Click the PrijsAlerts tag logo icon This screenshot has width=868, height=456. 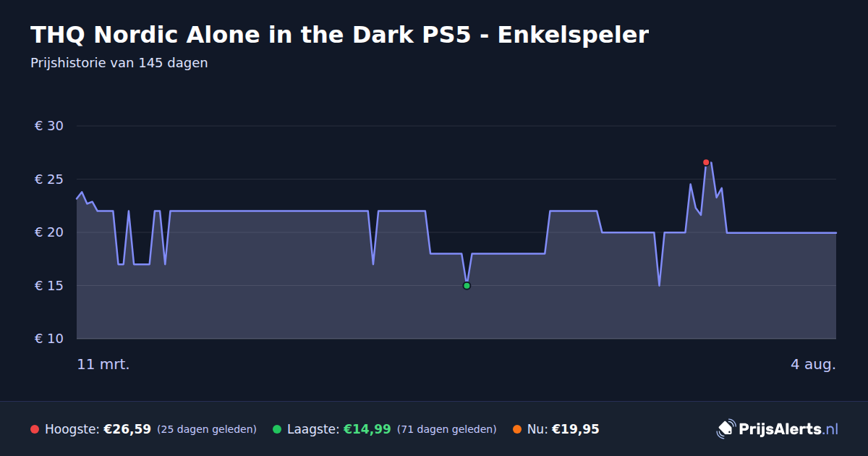pos(726,429)
